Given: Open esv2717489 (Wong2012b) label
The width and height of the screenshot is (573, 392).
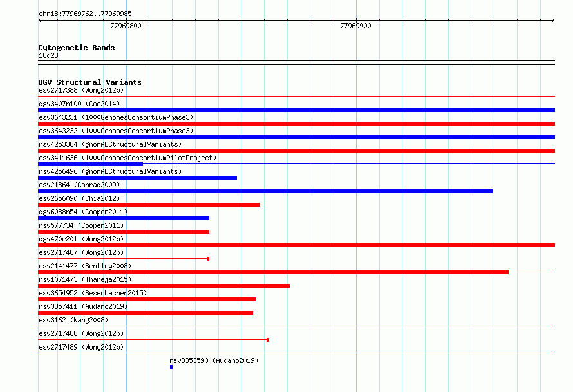Looking at the screenshot, I should click(x=81, y=347).
